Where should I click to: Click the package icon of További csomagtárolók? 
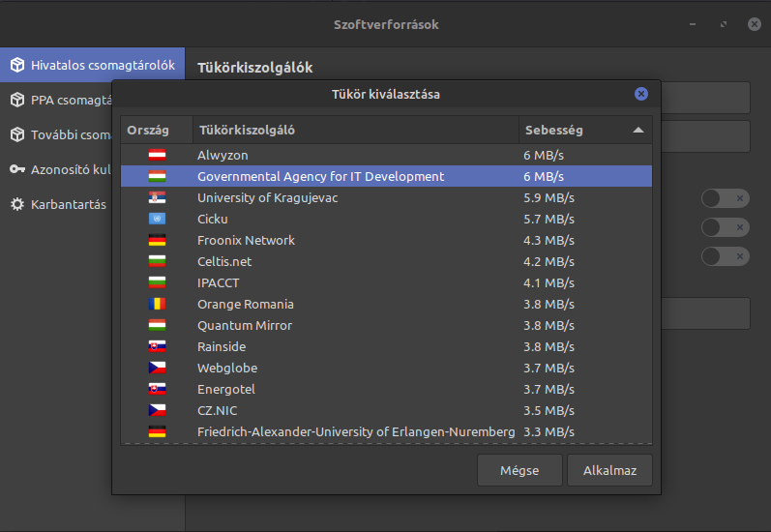pos(17,134)
